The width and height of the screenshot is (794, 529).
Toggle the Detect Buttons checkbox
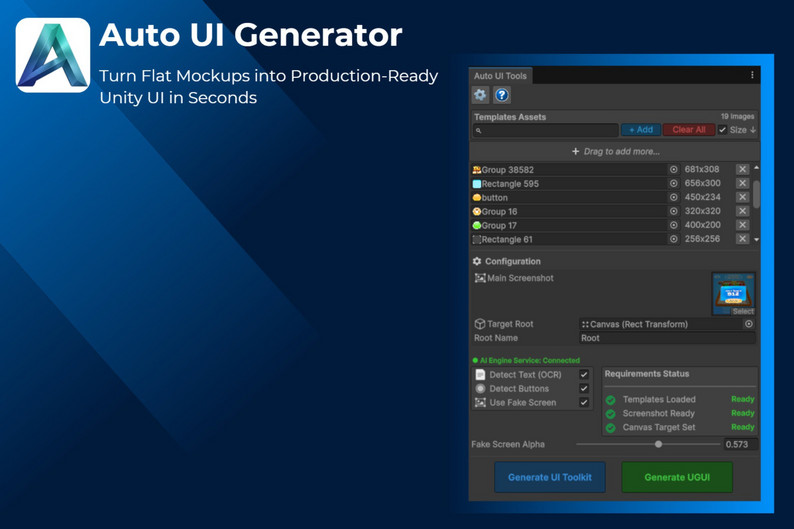584,388
